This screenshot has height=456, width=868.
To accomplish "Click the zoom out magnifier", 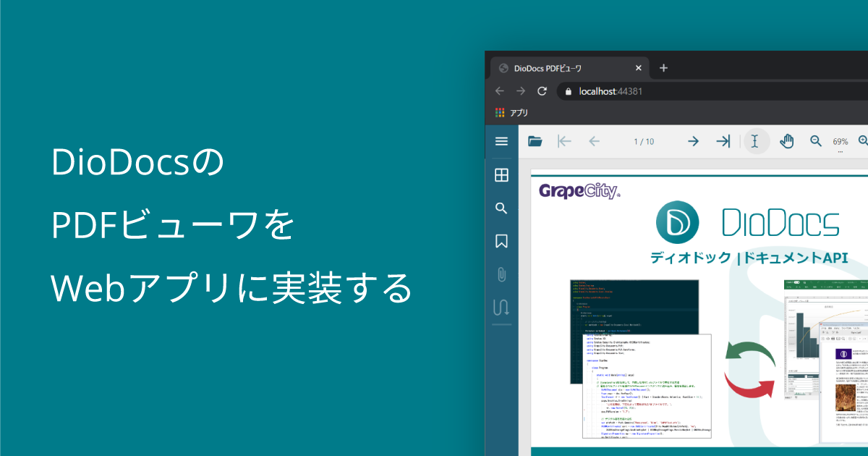I will (x=816, y=141).
